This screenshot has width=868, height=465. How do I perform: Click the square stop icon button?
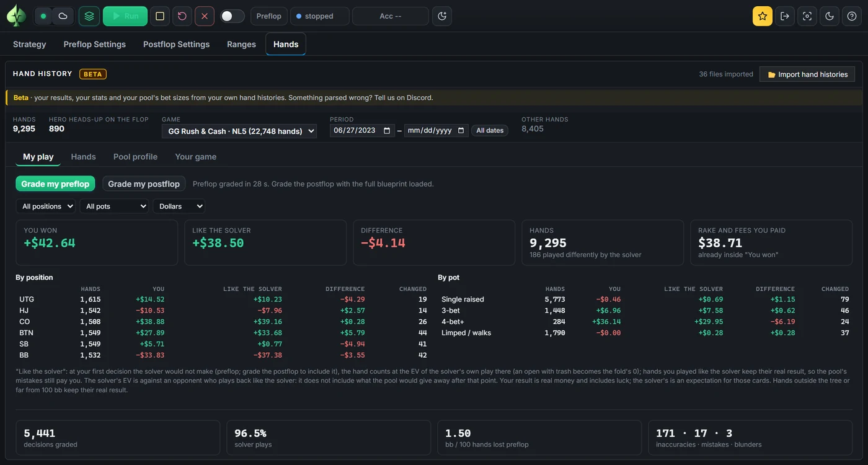(x=160, y=16)
